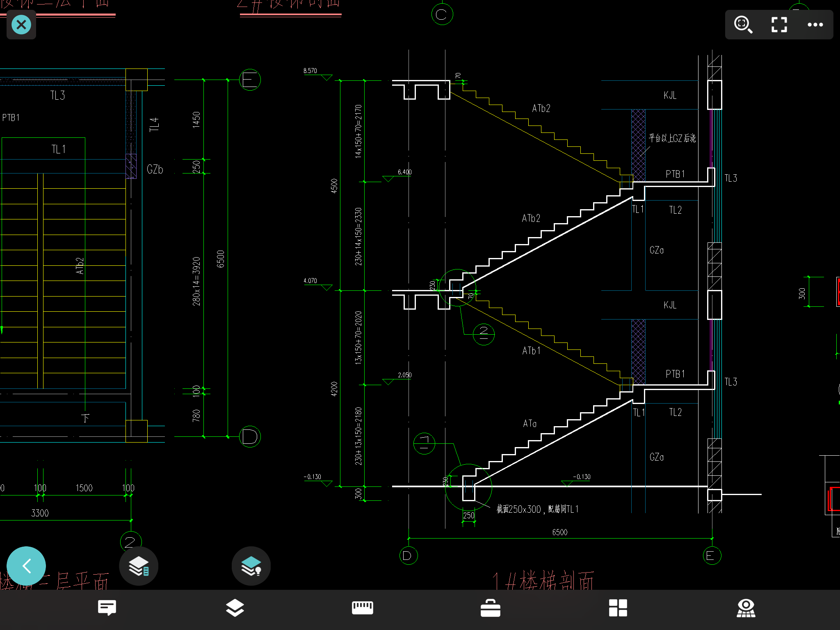Select the 4500 vertical dimension
This screenshot has height=630, width=840.
pyautogui.click(x=334, y=186)
